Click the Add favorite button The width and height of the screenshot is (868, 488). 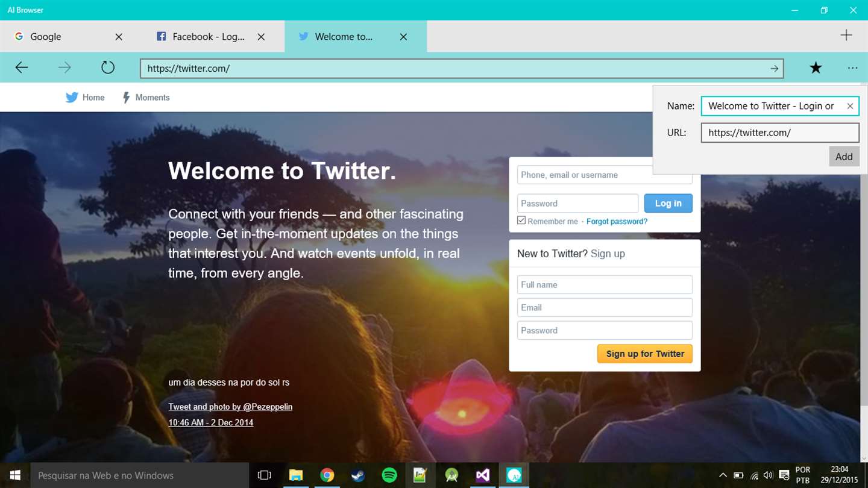click(x=844, y=157)
